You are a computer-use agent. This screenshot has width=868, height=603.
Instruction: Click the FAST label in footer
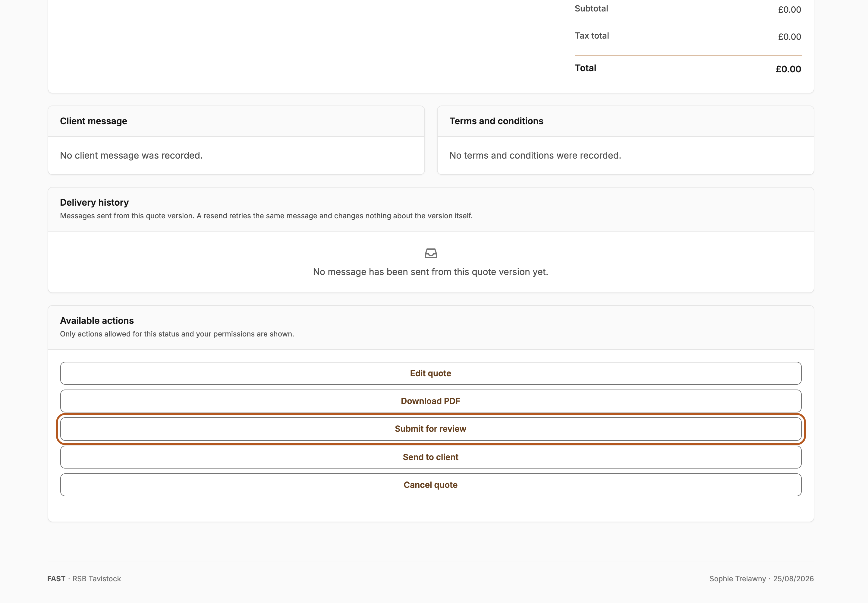pos(56,579)
